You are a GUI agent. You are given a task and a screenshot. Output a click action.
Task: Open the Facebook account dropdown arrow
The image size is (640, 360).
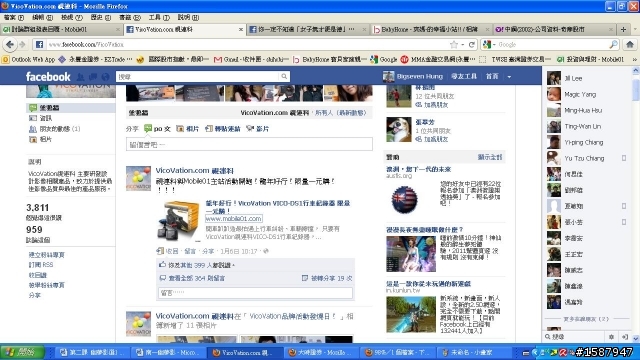[509, 77]
